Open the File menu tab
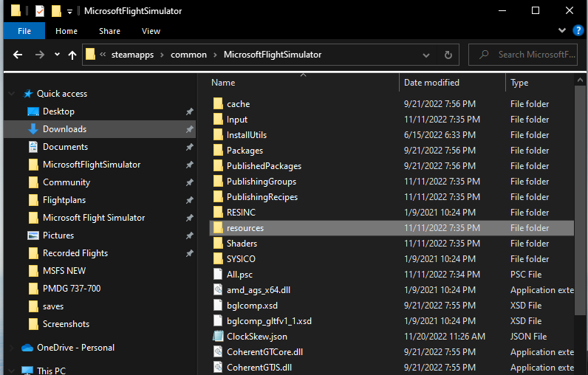The width and height of the screenshot is (588, 375). [24, 31]
